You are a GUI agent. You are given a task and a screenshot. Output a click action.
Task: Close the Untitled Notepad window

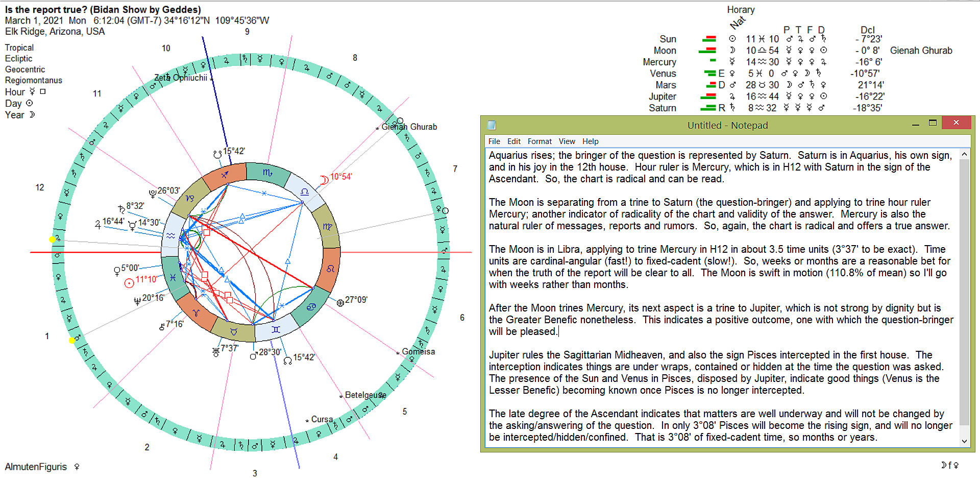[x=956, y=123]
